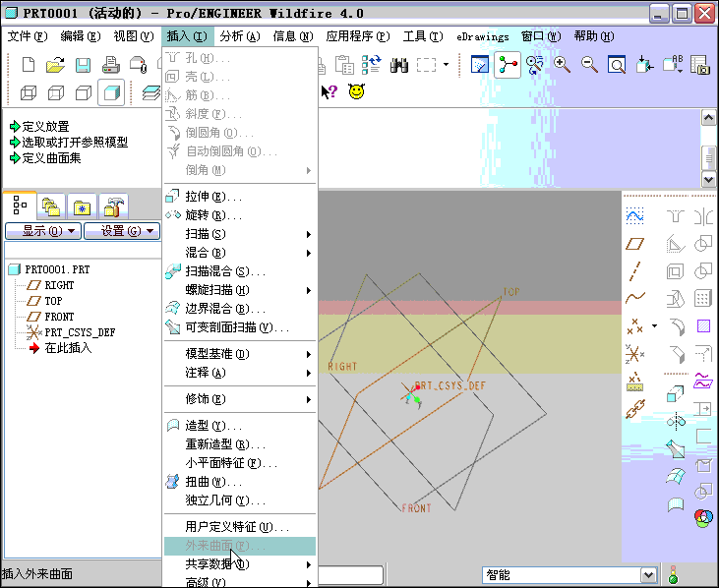Toggle No Hidden display mode

(x=84, y=93)
